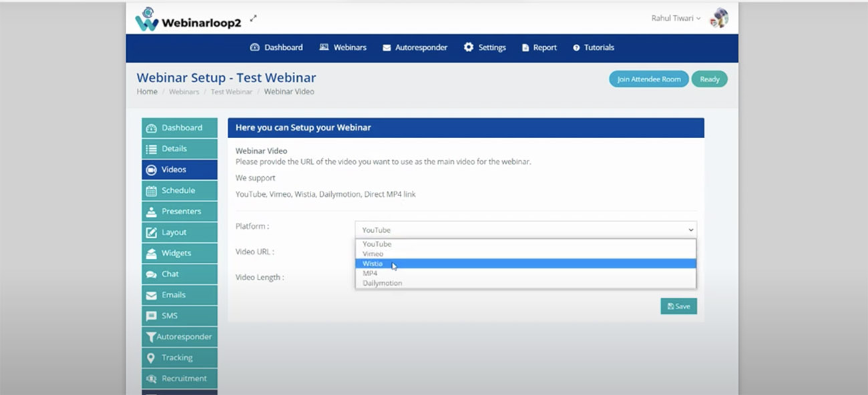868x395 pixels.
Task: Follow the Webinars breadcrumb link
Action: point(184,91)
